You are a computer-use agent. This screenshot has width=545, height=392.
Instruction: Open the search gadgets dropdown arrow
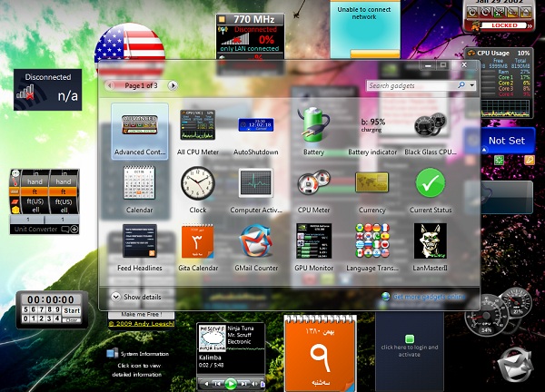pos(472,85)
